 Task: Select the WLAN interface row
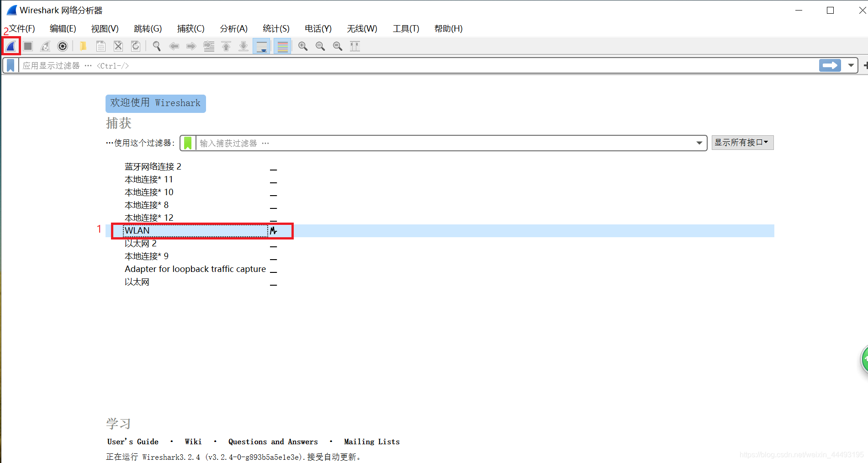440,230
